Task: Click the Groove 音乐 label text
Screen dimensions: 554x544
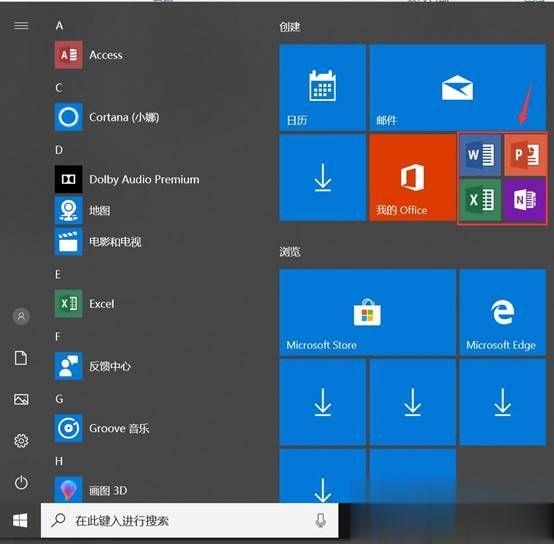Action: [x=119, y=428]
